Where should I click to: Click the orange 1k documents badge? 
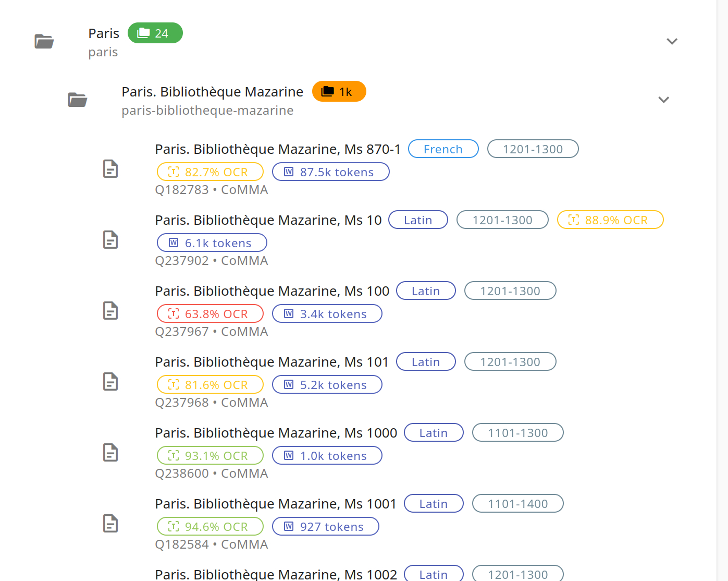339,92
